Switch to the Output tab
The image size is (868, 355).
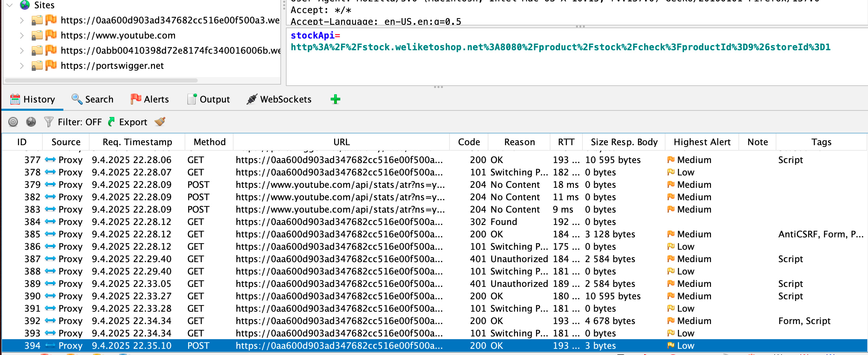tap(214, 99)
